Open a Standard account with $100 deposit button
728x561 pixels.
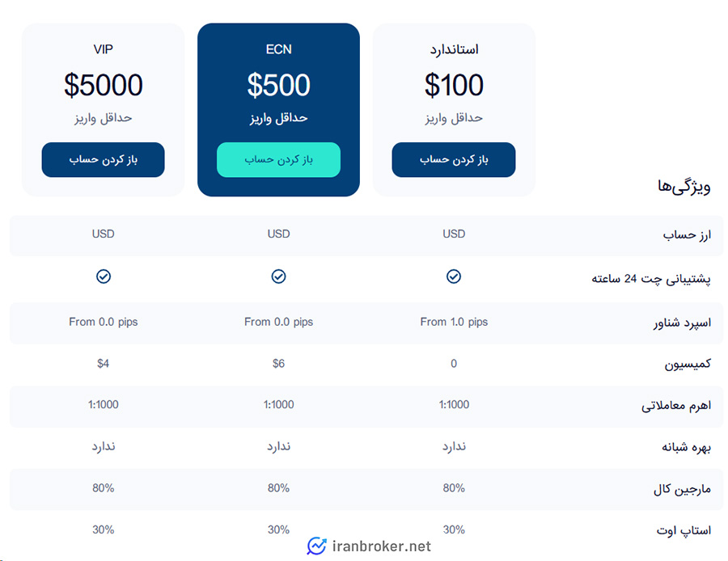point(453,160)
